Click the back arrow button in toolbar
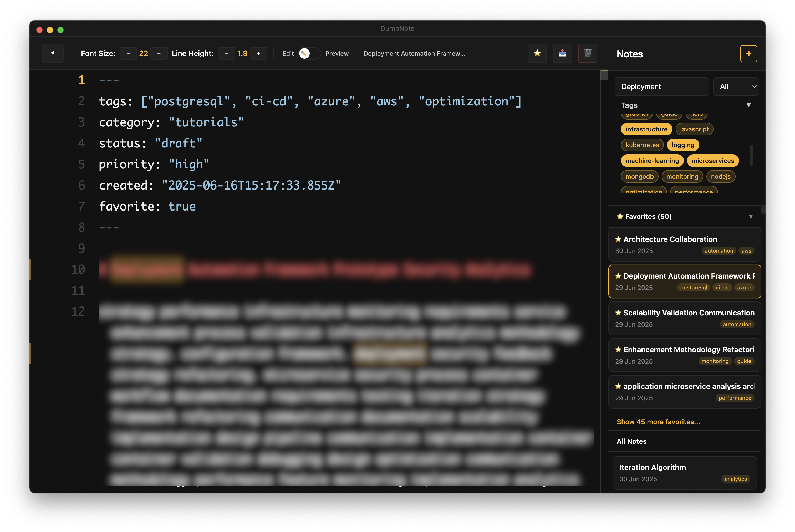The height and width of the screenshot is (532, 795). (x=53, y=53)
